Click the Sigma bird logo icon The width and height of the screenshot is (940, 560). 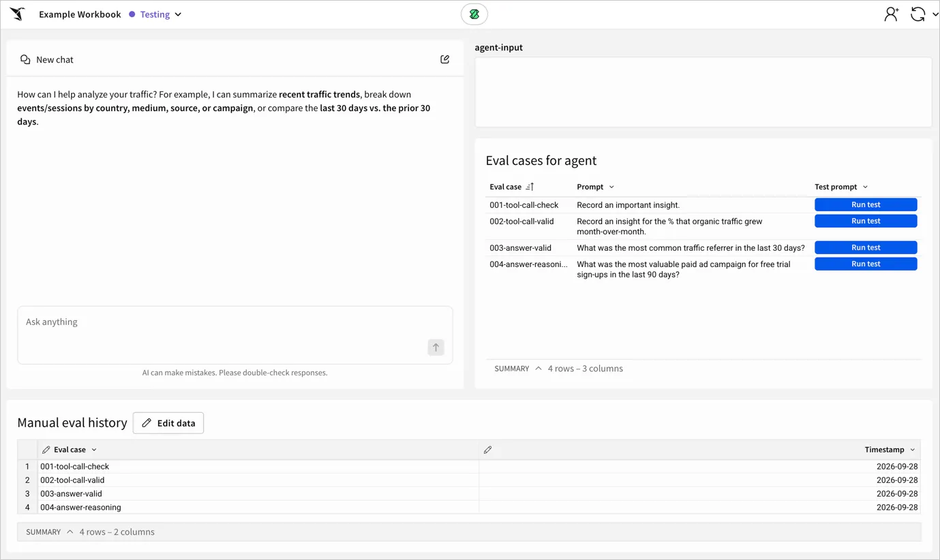(18, 14)
